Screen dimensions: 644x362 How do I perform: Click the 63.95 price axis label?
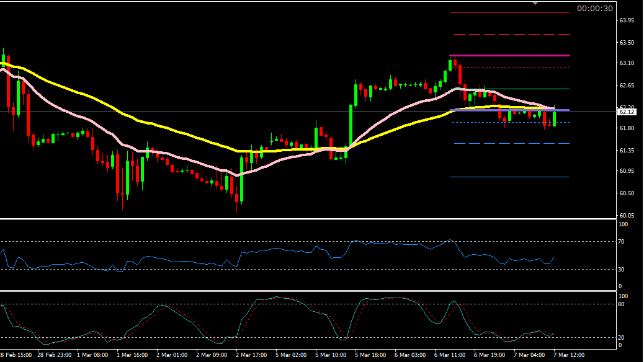(627, 20)
